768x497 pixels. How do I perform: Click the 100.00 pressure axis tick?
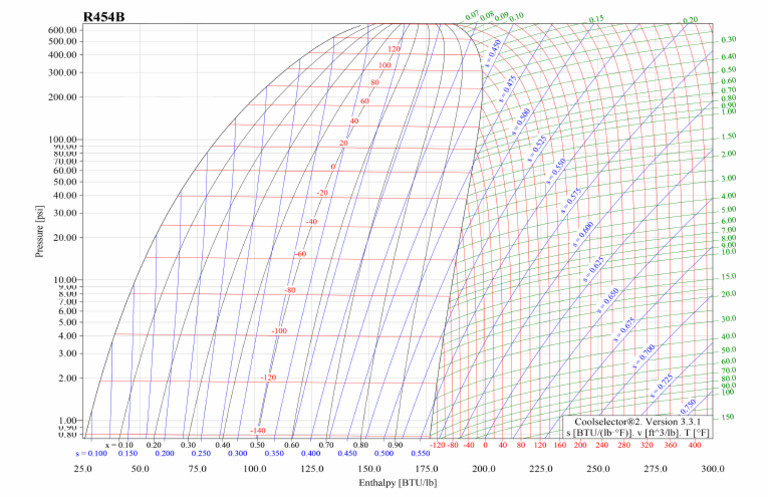pos(62,140)
